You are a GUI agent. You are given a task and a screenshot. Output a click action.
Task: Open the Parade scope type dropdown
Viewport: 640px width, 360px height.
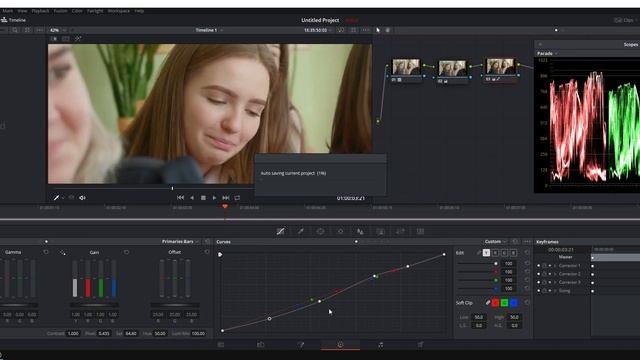pos(547,53)
